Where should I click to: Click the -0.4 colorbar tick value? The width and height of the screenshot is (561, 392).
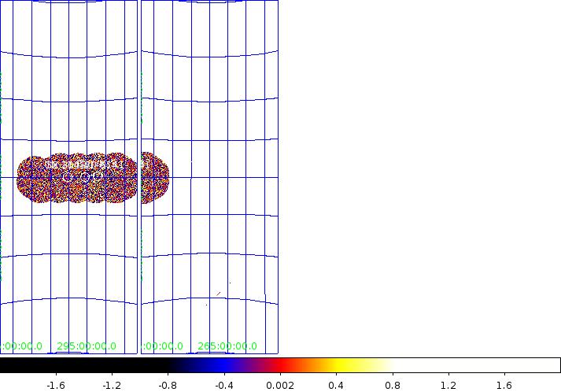click(224, 386)
